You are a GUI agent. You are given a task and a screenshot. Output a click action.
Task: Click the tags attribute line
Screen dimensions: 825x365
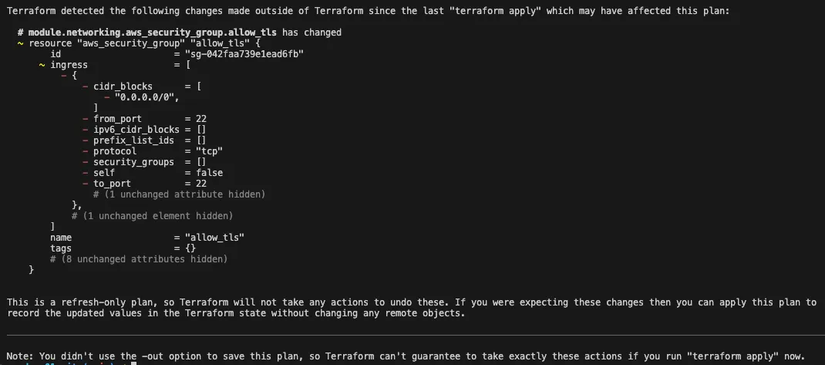tap(123, 248)
